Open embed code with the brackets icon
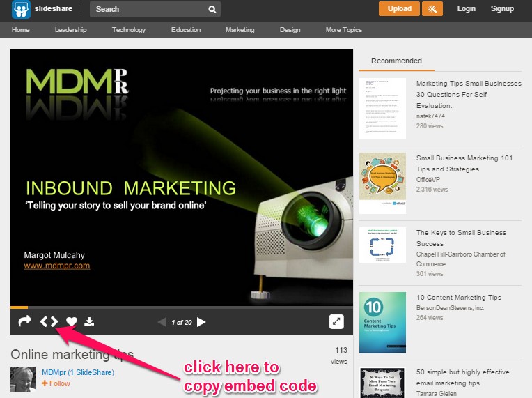This screenshot has height=398, width=532. coord(49,321)
